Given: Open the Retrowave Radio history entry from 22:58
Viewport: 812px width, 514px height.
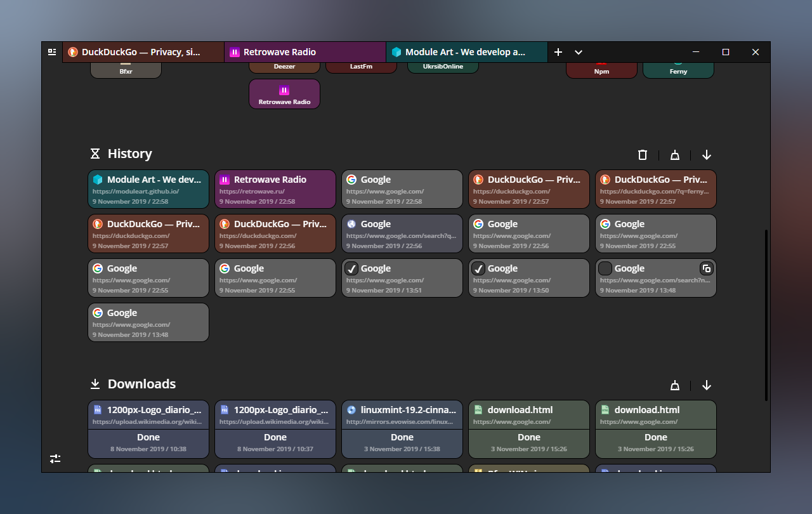Looking at the screenshot, I should (x=275, y=189).
